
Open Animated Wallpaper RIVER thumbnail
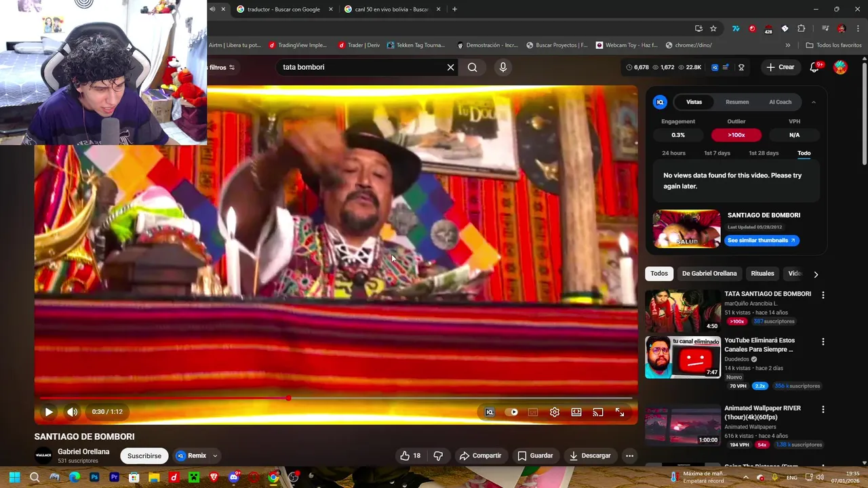[683, 425]
